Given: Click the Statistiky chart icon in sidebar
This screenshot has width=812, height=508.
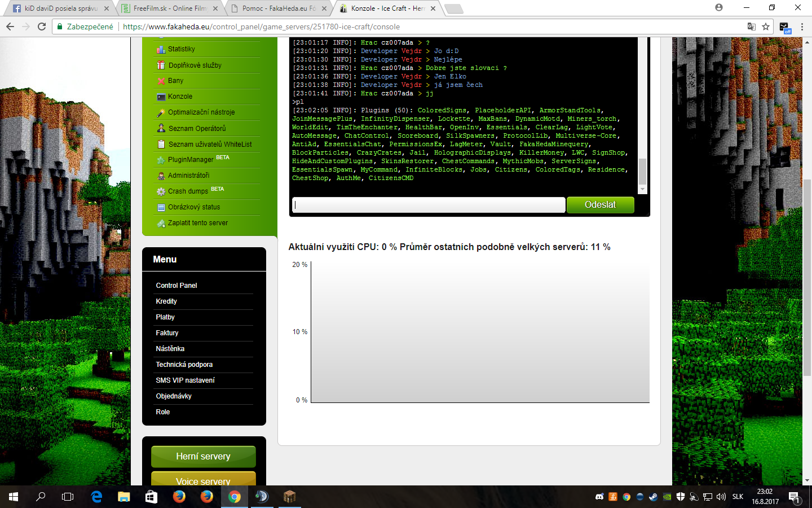Looking at the screenshot, I should [161, 49].
